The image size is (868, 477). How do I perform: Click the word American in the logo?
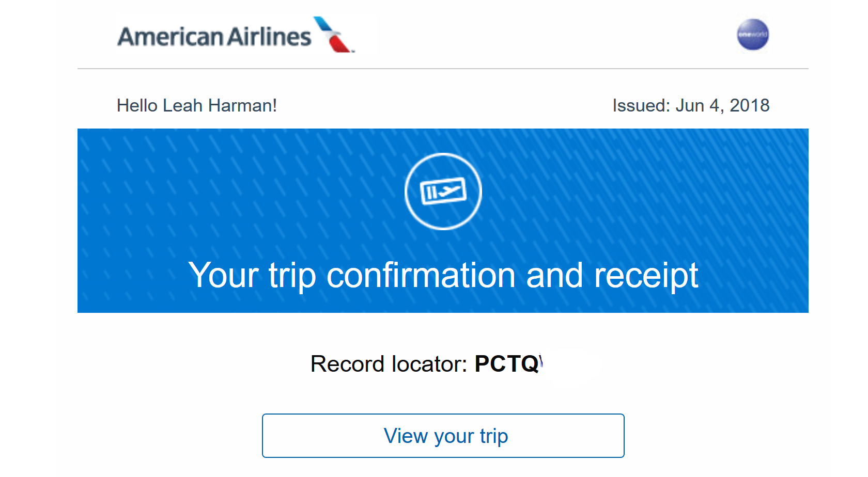point(170,37)
